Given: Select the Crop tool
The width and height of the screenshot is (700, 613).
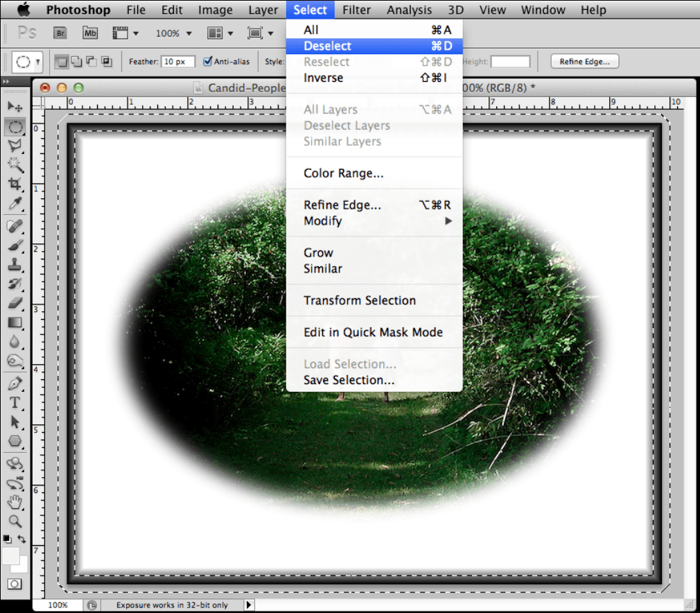Looking at the screenshot, I should tap(15, 184).
